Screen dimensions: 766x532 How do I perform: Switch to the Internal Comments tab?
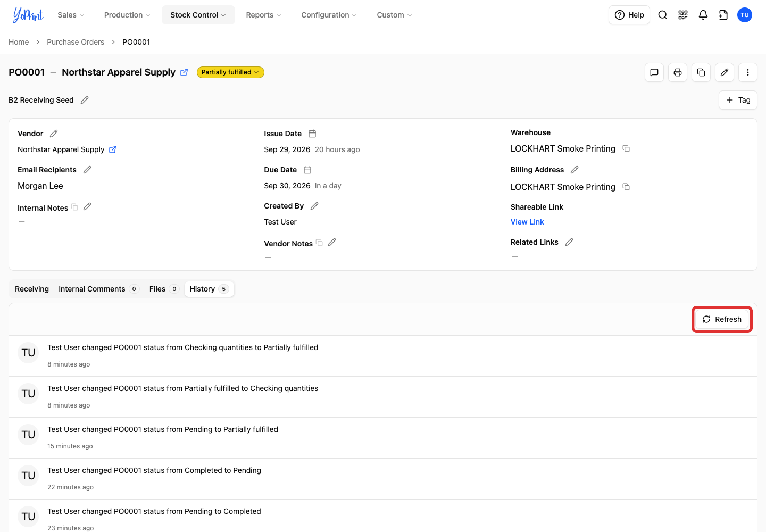point(98,289)
